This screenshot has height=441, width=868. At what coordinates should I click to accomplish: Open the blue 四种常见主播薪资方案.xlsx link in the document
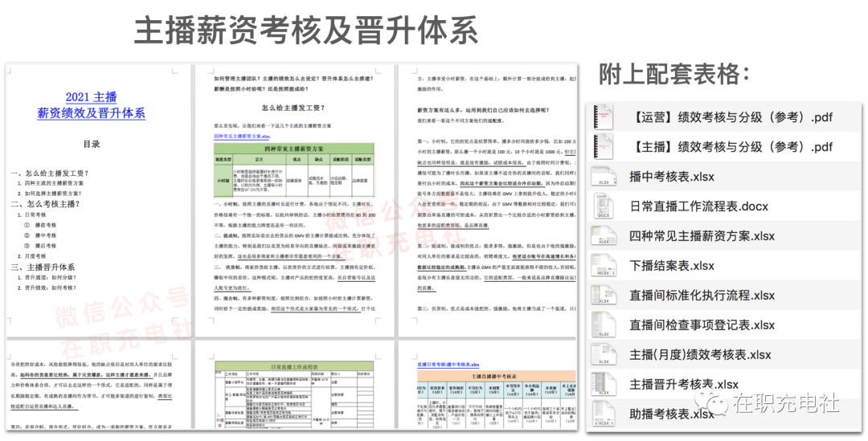[x=242, y=137]
